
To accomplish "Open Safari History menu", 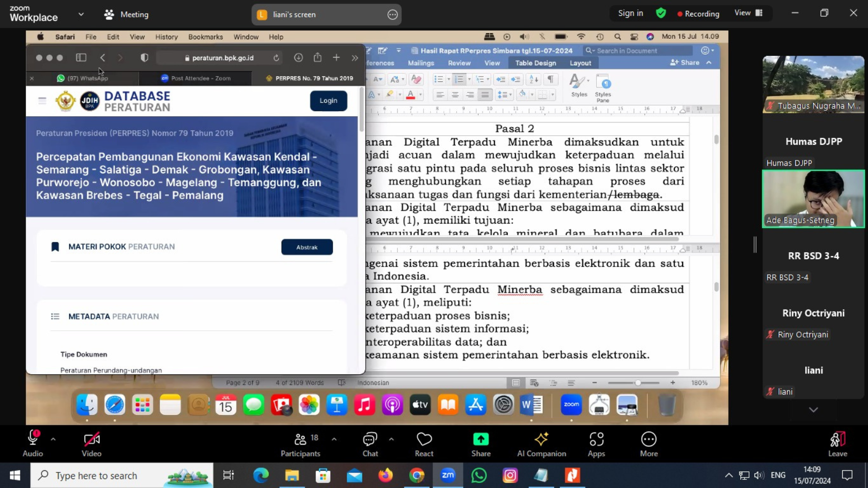I will point(166,37).
